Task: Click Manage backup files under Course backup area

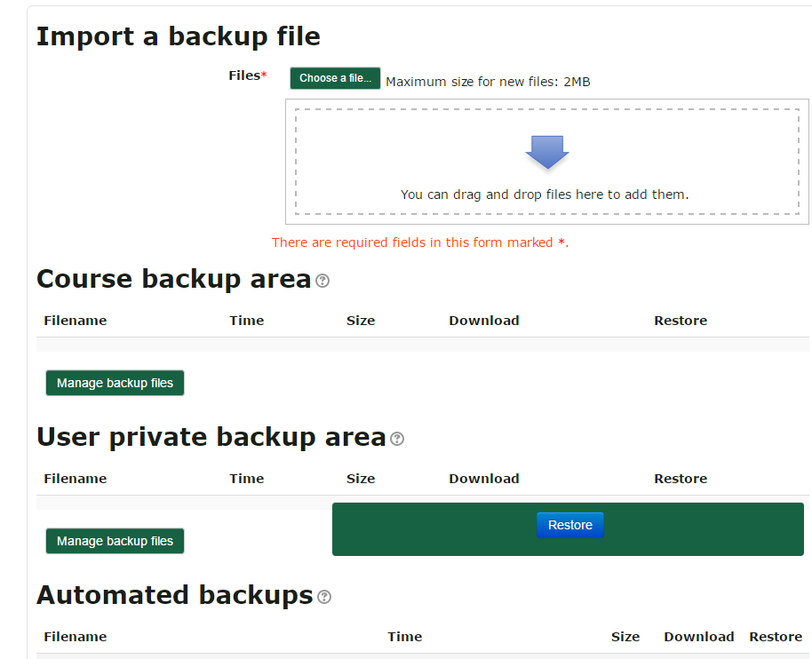Action: 115,383
